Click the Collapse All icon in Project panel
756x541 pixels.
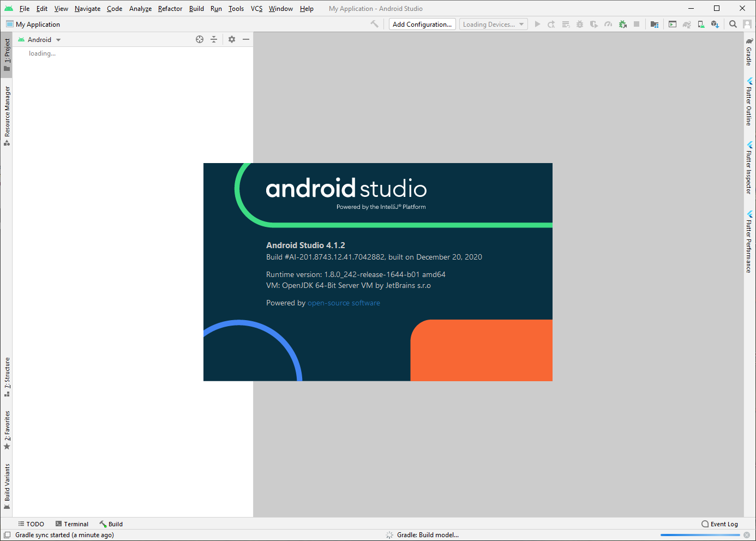[x=214, y=39]
